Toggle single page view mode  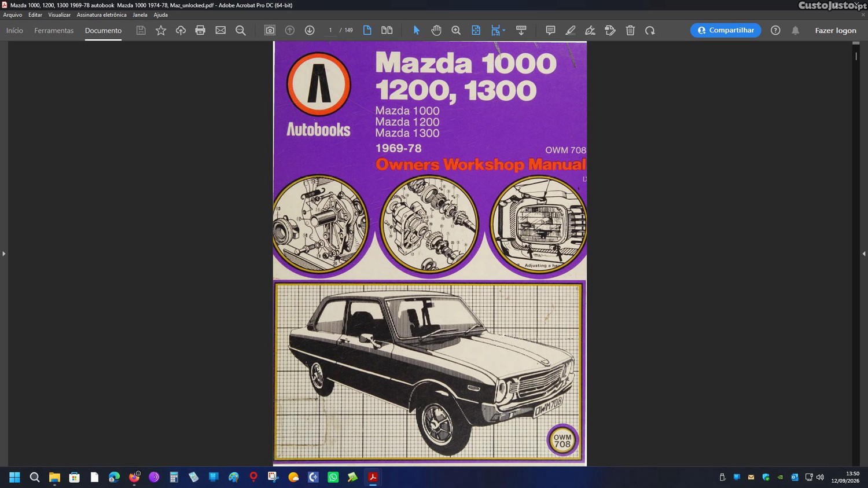click(x=367, y=31)
